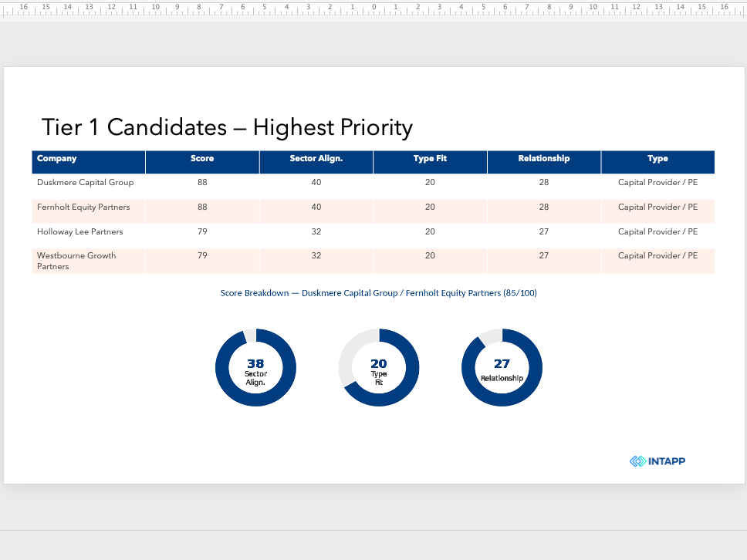
Task: Click the Score Breakdown caption text
Action: [378, 293]
